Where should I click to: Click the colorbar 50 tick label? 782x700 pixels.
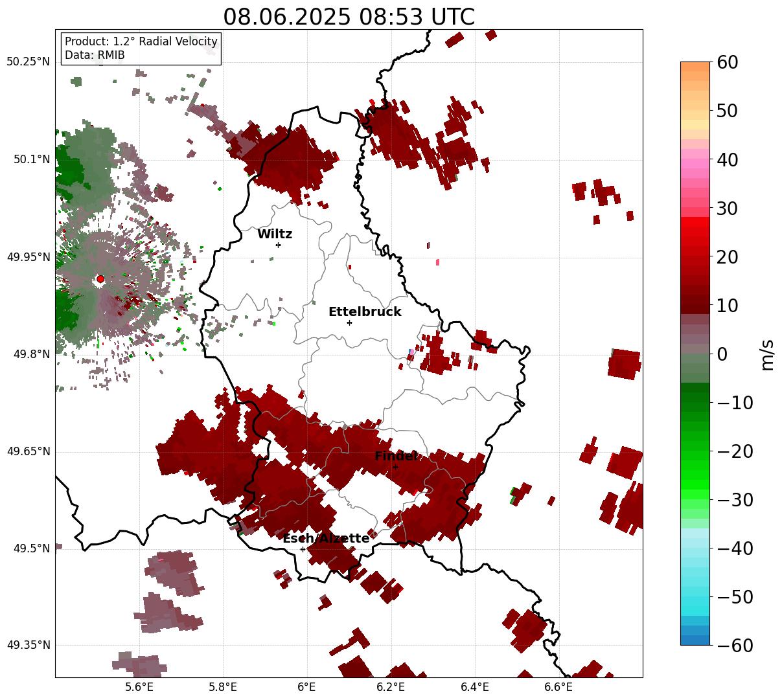click(x=727, y=111)
